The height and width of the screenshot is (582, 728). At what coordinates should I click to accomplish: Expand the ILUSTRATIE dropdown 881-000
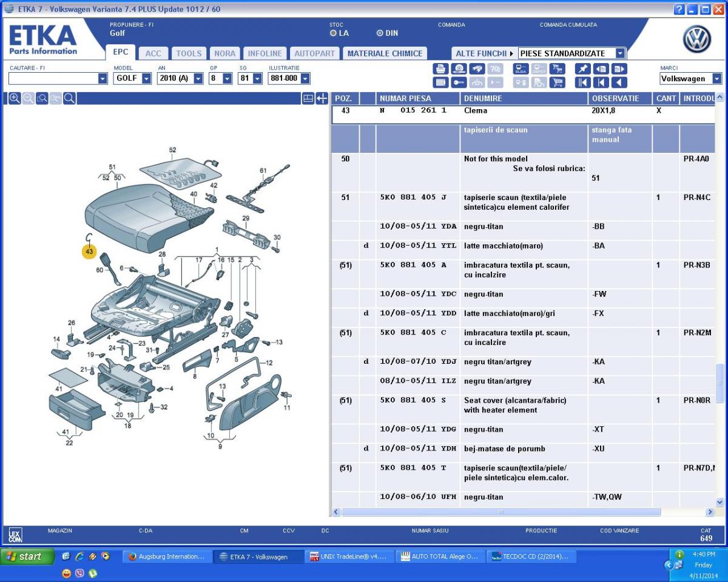[305, 79]
